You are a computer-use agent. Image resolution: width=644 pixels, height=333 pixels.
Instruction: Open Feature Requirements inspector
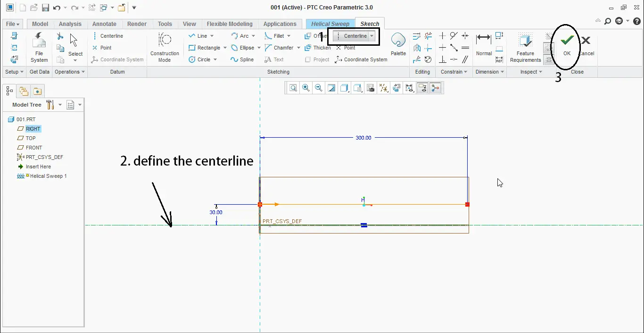pos(525,48)
